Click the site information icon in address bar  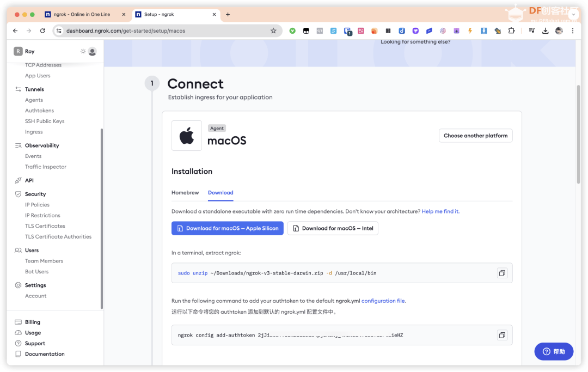click(x=59, y=31)
